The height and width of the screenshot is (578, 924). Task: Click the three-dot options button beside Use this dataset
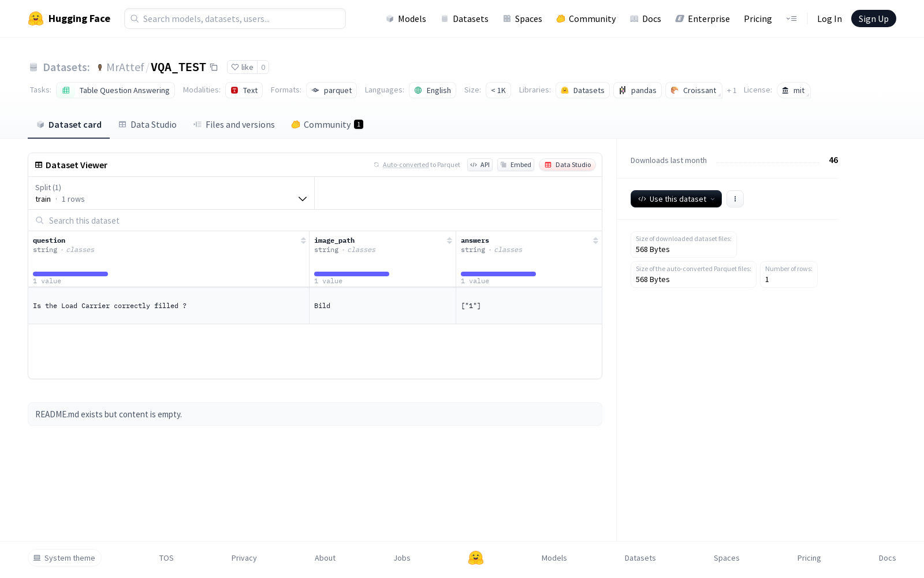click(735, 199)
